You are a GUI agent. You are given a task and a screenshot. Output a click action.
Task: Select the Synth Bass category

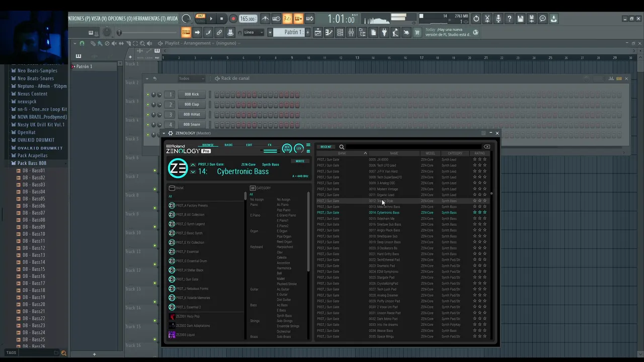point(284,316)
